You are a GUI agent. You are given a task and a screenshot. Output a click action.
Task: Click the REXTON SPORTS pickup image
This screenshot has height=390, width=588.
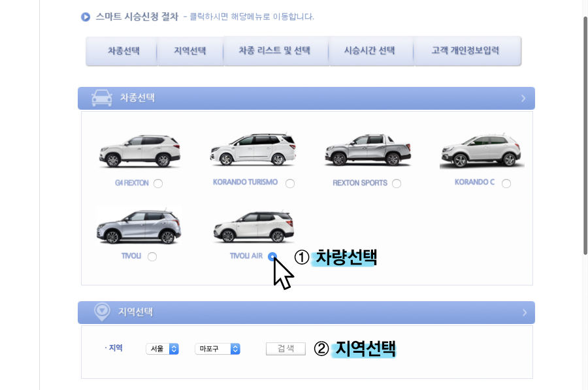click(368, 150)
